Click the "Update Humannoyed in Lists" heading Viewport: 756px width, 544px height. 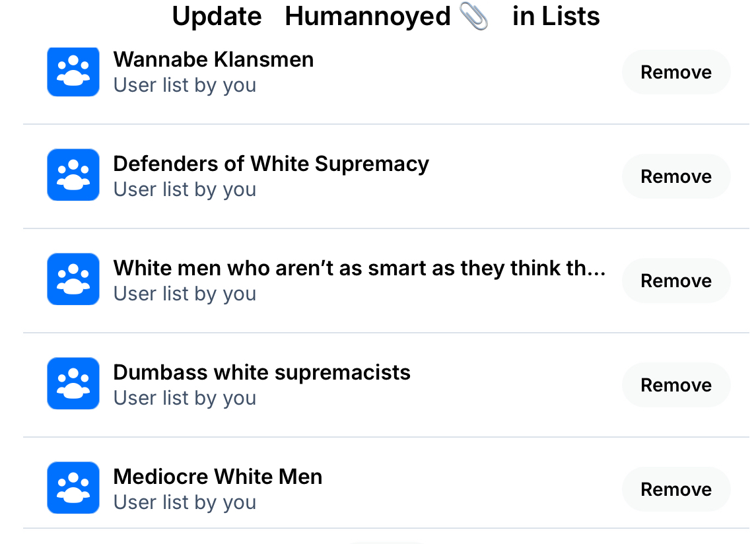pyautogui.click(x=386, y=16)
